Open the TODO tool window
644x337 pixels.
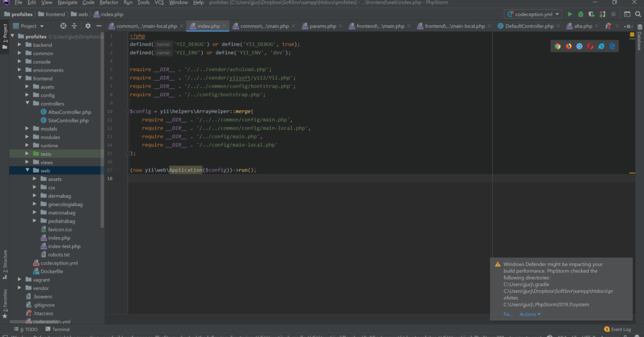pos(26,329)
